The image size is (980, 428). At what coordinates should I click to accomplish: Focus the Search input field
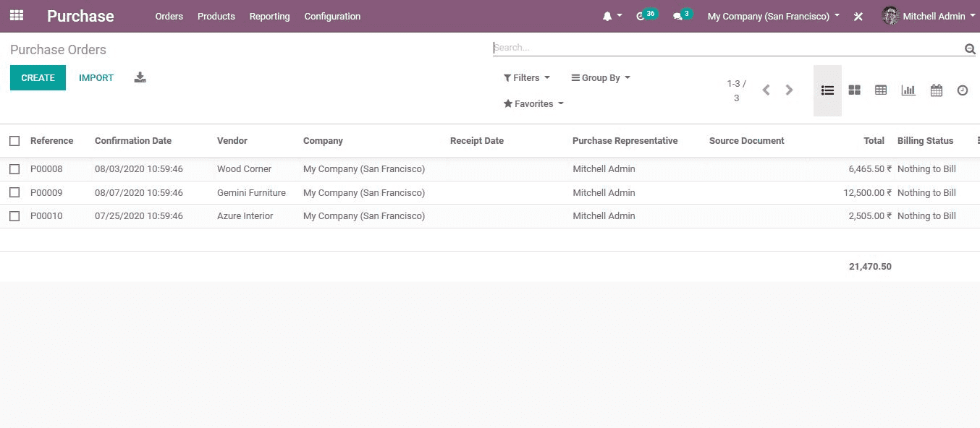(727, 48)
